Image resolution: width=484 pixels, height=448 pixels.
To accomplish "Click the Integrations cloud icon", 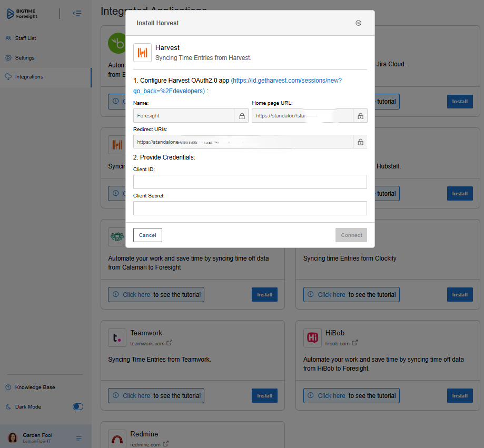I will [8, 77].
